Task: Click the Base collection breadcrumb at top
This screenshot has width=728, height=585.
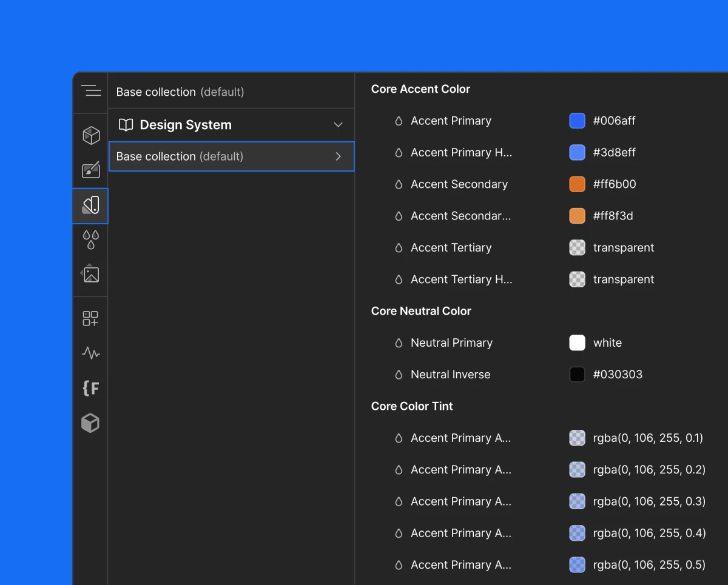Action: (x=180, y=92)
